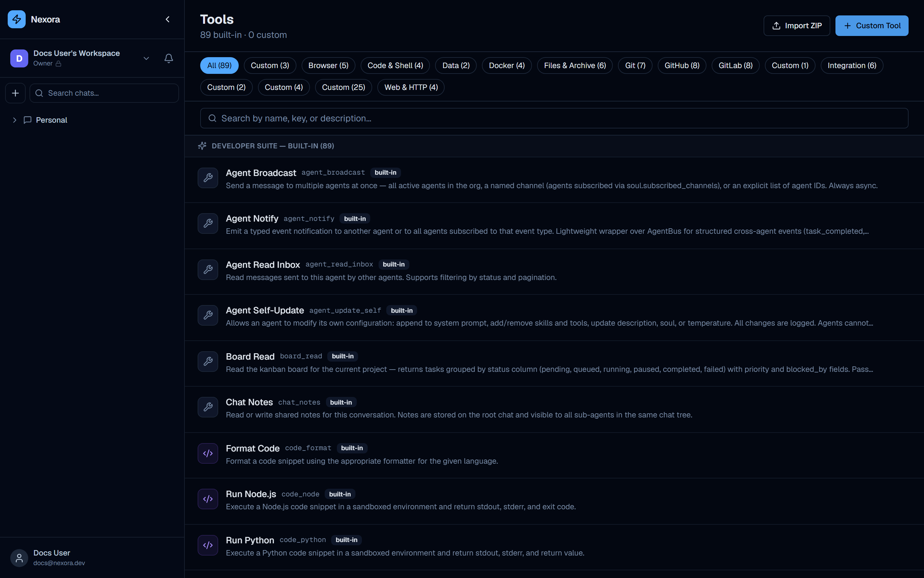
Task: Click the Run Python code icon
Action: [x=208, y=545]
